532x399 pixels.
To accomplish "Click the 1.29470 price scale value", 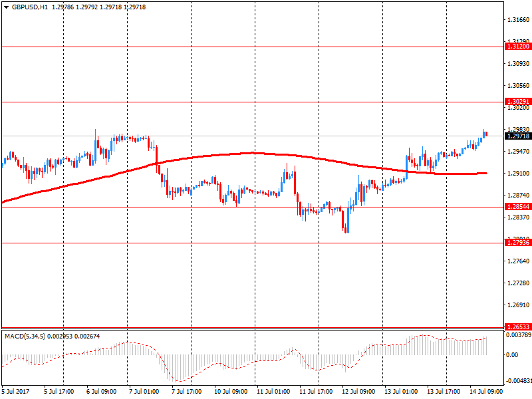I will point(518,152).
